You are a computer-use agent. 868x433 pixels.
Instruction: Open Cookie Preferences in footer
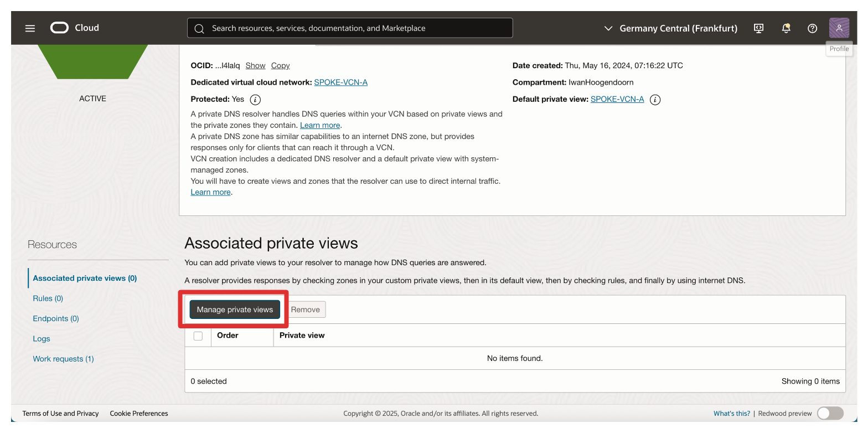pyautogui.click(x=138, y=413)
